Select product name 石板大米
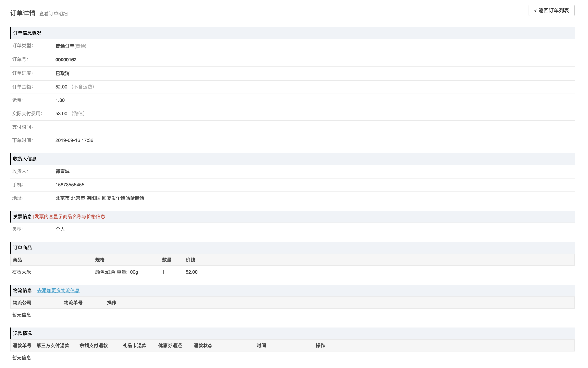 (22, 272)
